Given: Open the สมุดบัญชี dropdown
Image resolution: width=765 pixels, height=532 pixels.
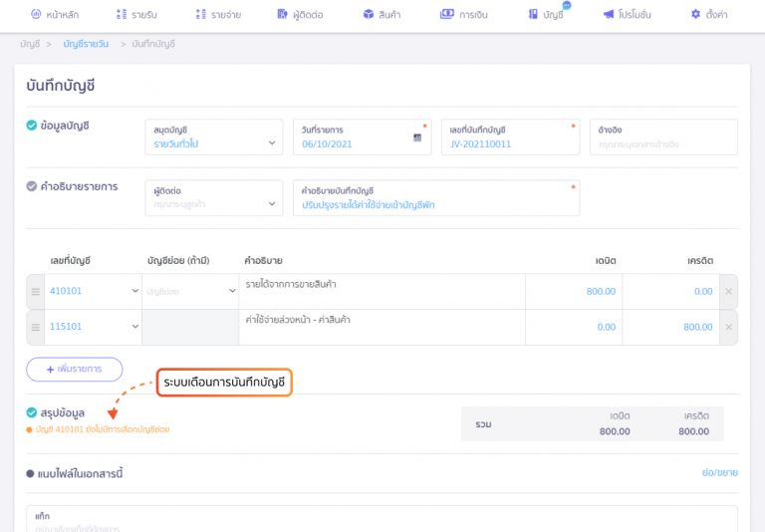Looking at the screenshot, I should click(x=214, y=144).
